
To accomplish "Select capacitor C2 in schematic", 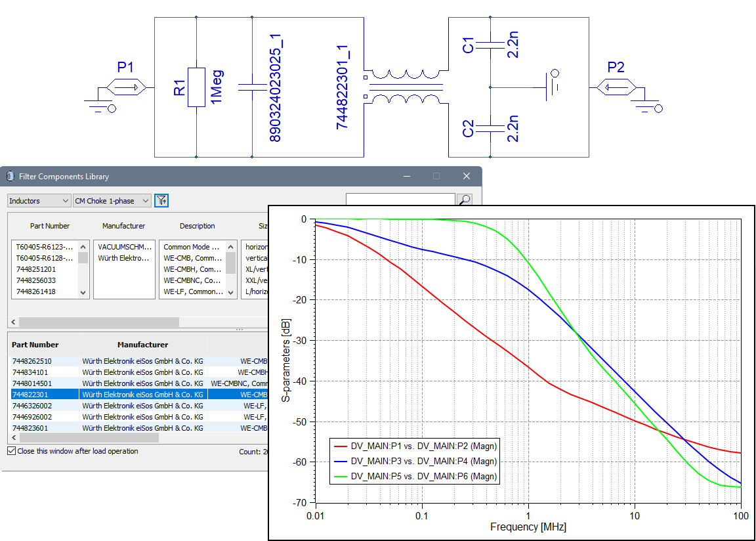I will point(490,128).
